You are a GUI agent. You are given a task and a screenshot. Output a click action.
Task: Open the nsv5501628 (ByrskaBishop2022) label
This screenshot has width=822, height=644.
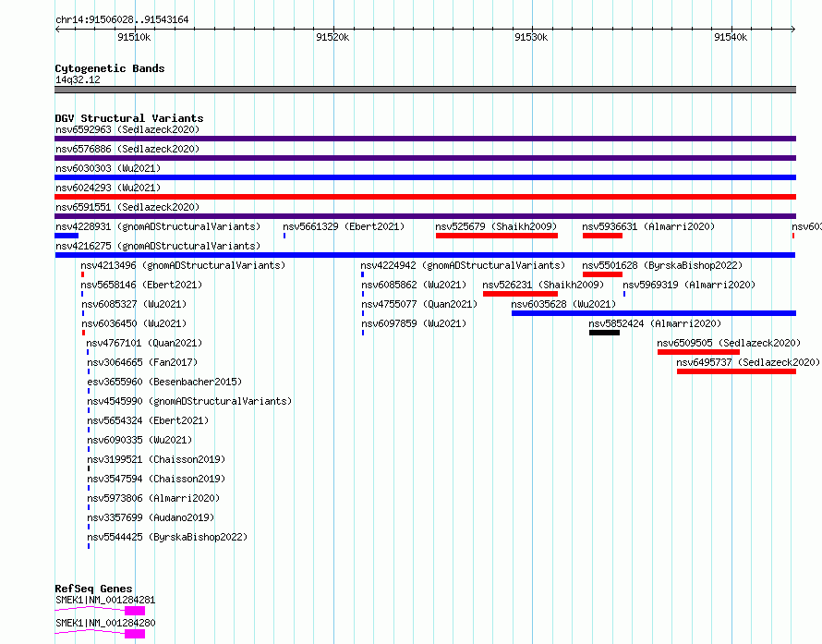coord(662,265)
